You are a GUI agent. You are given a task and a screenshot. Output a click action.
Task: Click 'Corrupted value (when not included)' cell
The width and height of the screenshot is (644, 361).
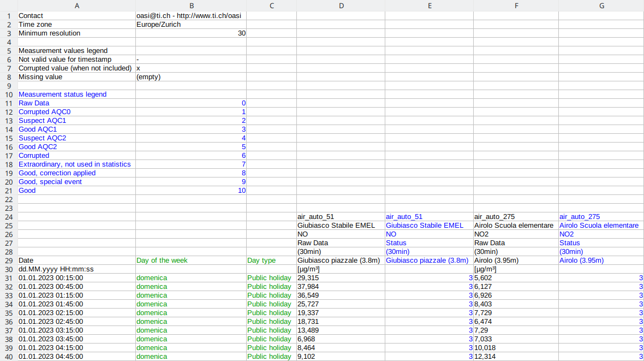click(x=76, y=68)
